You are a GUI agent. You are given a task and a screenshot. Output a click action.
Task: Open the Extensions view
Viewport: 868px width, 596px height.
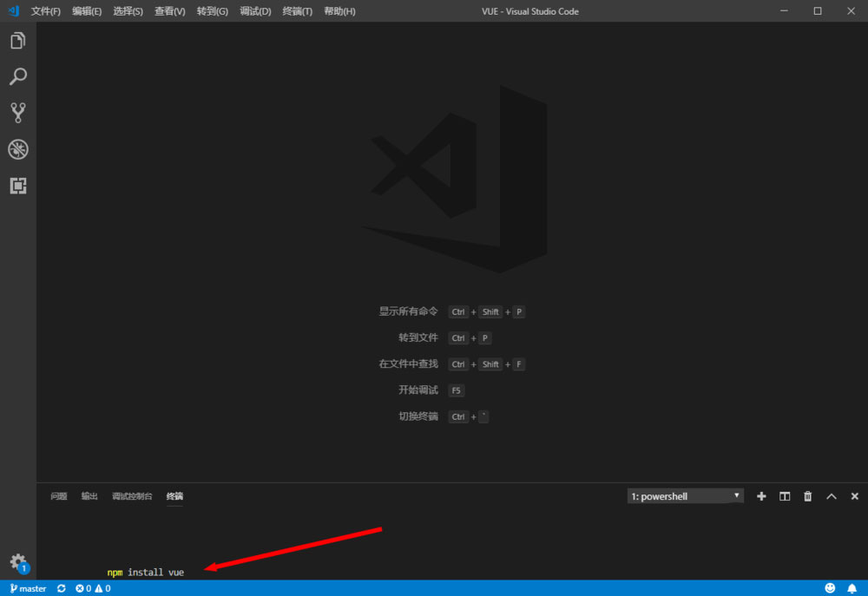pyautogui.click(x=18, y=186)
